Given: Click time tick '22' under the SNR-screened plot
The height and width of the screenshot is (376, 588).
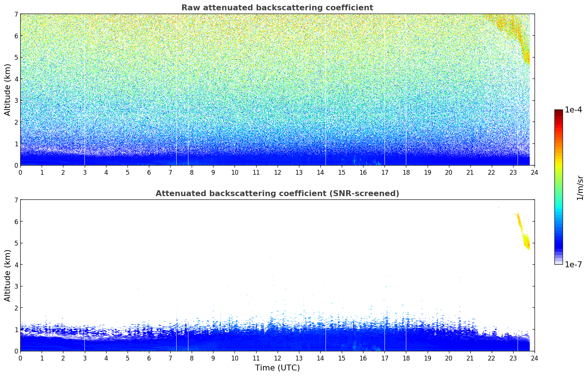Looking at the screenshot, I should point(491,358).
